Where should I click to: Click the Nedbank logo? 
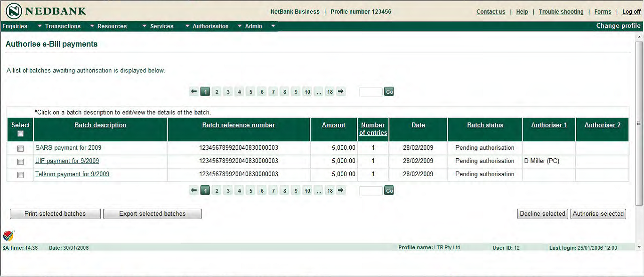point(14,10)
